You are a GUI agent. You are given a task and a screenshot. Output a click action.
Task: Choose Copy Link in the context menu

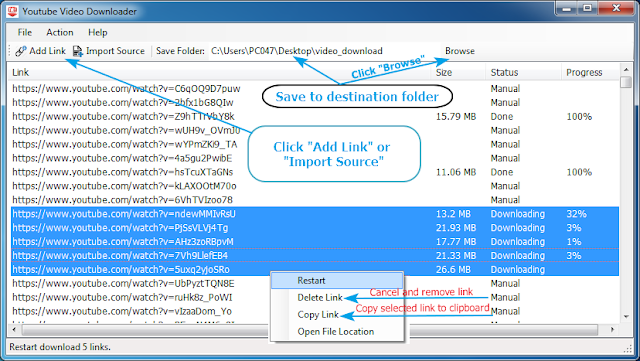(318, 315)
